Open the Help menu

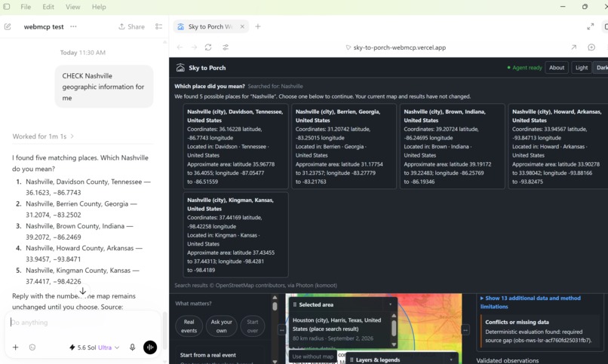click(99, 7)
